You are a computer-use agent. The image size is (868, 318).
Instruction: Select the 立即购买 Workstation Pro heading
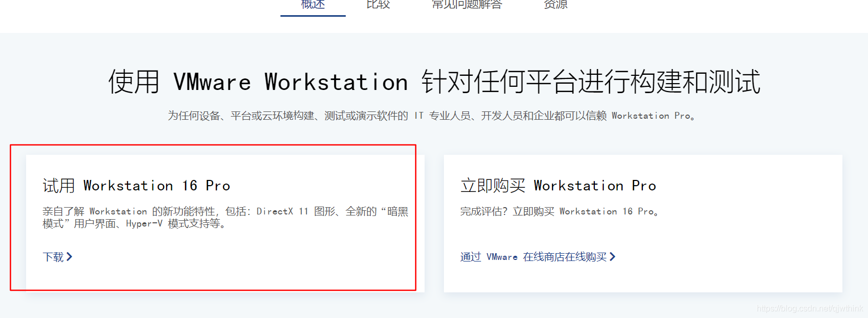(x=558, y=186)
